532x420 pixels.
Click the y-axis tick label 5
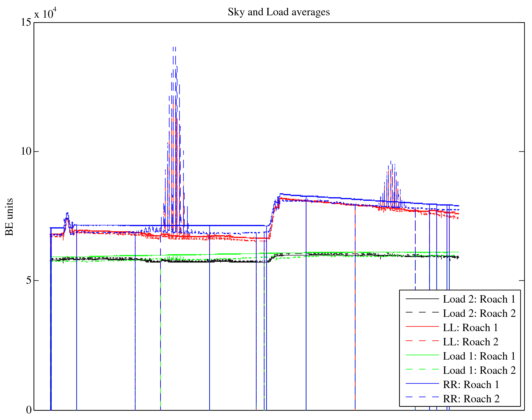(28, 280)
